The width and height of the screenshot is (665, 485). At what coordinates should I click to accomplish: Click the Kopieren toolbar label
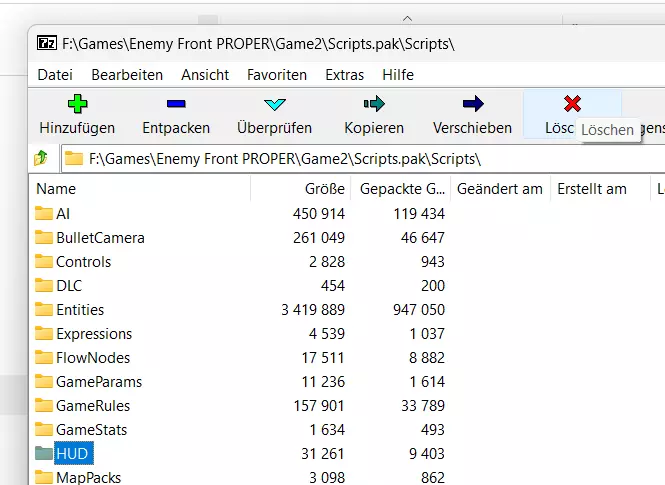coord(374,128)
